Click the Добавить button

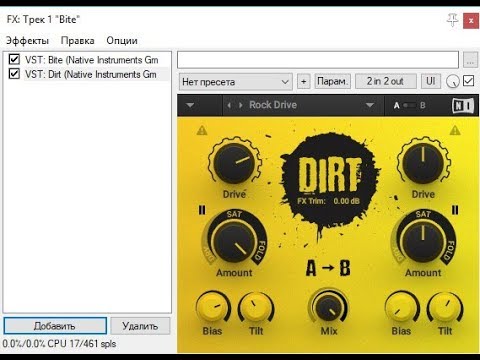click(55, 326)
